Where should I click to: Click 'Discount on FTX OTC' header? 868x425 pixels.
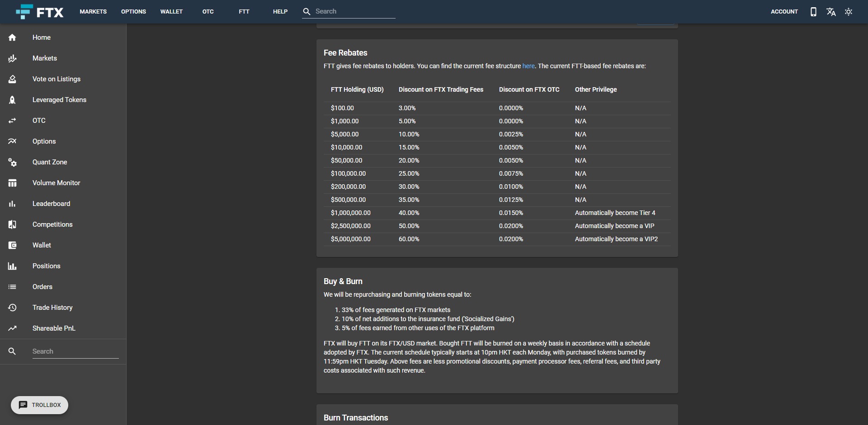point(529,89)
